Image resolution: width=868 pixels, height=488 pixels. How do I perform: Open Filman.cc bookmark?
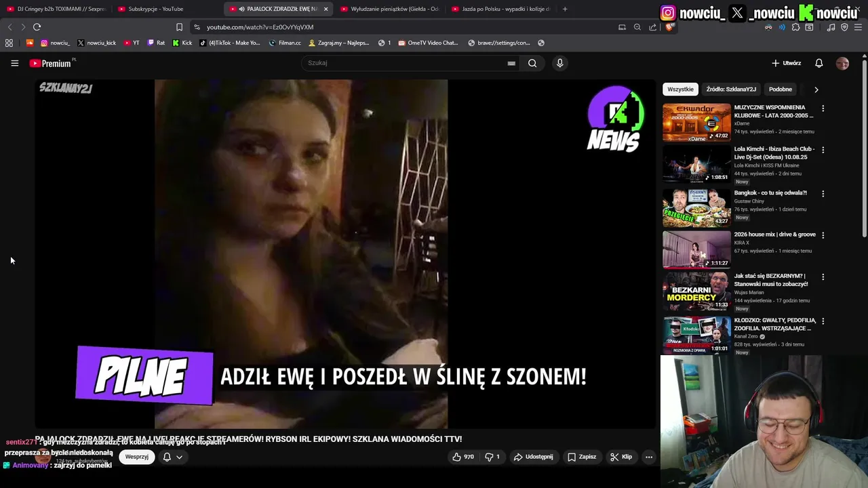point(285,43)
